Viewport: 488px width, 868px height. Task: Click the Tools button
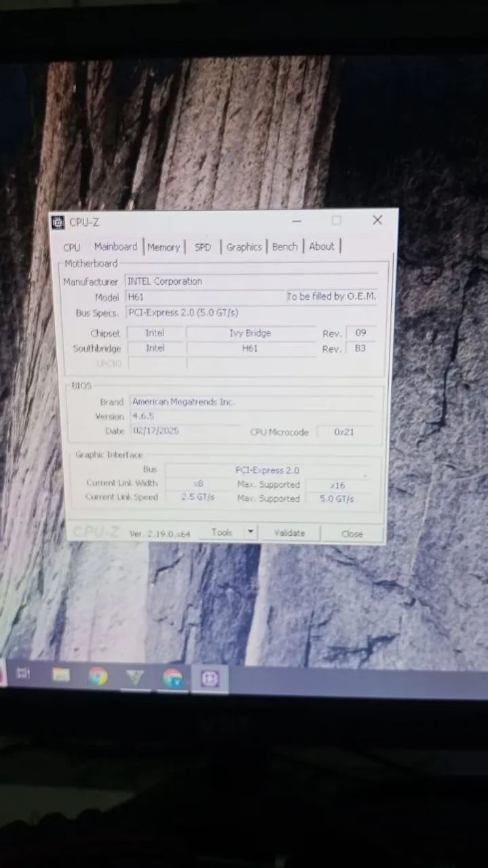(222, 533)
